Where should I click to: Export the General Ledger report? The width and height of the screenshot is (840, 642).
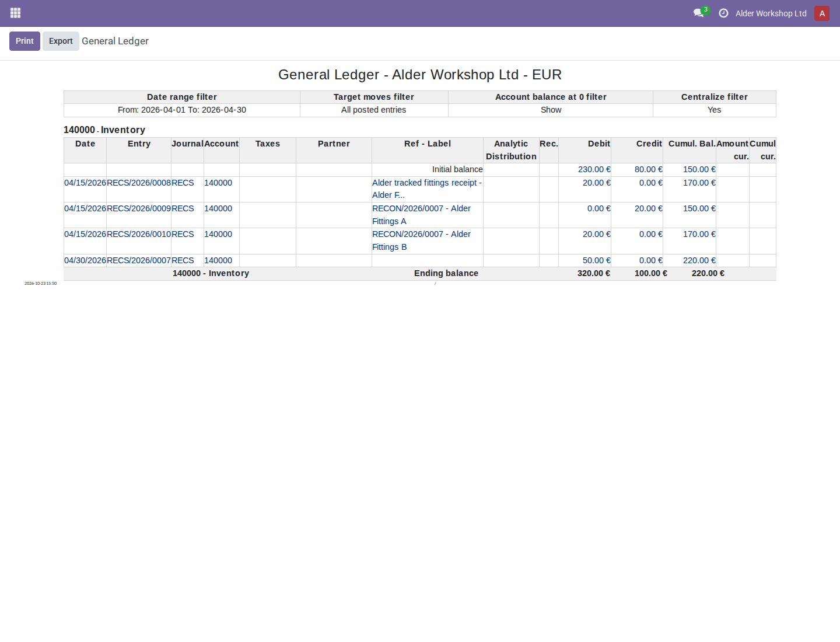point(61,41)
